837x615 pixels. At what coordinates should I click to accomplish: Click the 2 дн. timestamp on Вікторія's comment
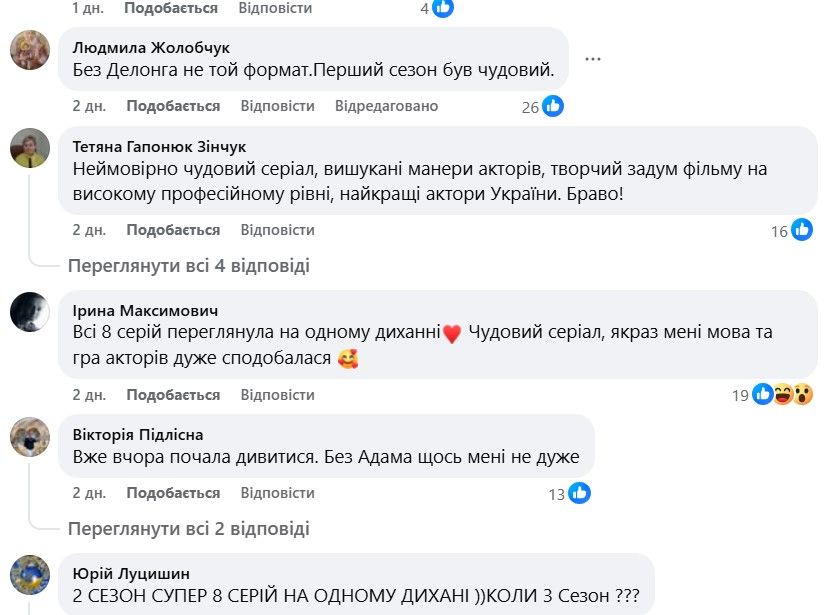89,493
